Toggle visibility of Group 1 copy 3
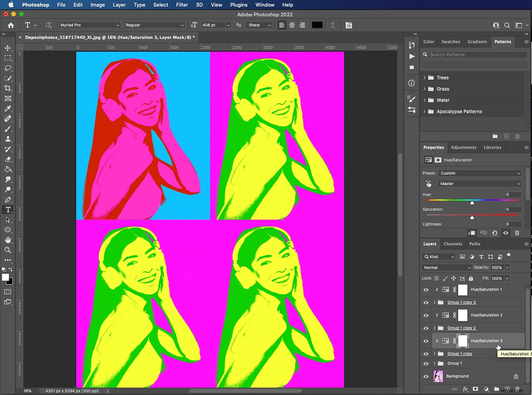The height and width of the screenshot is (395, 532). tap(426, 302)
